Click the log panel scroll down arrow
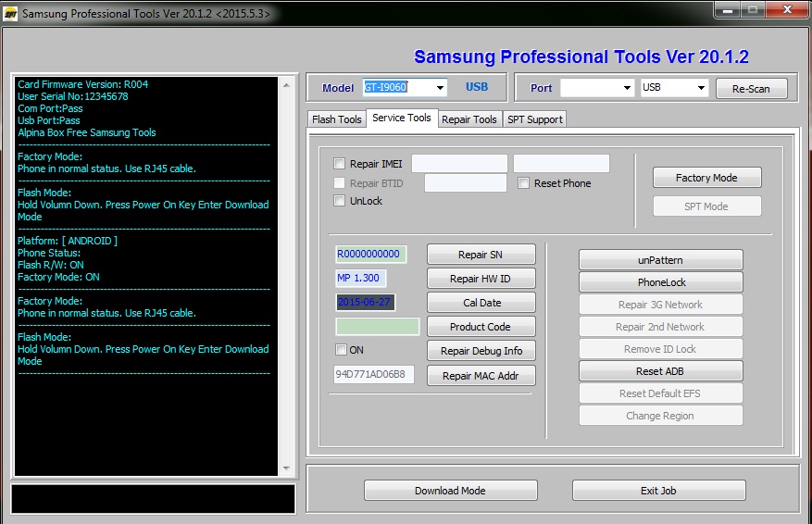 coord(286,468)
